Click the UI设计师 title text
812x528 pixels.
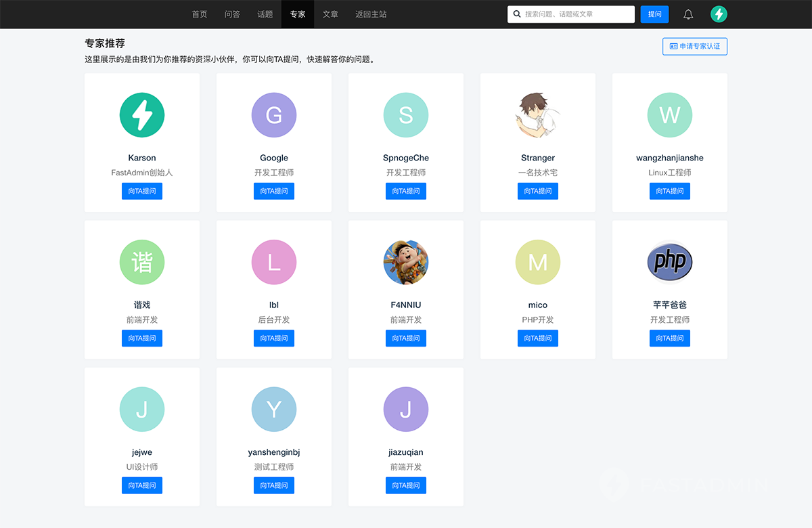tap(142, 467)
